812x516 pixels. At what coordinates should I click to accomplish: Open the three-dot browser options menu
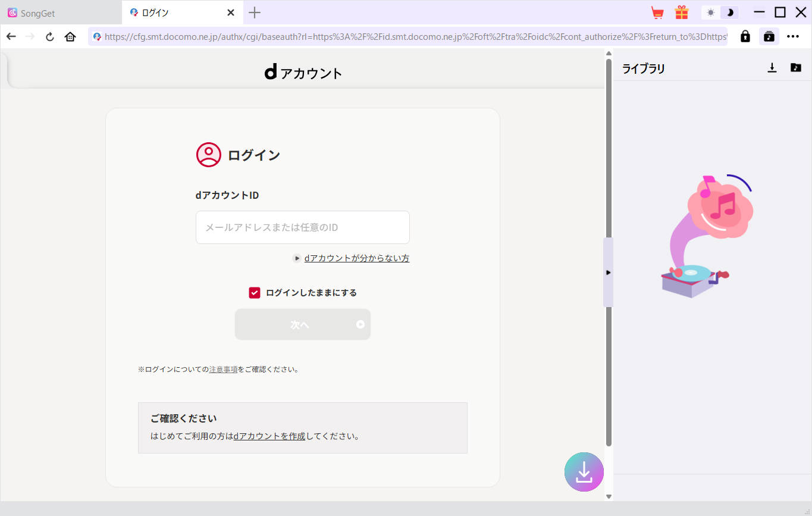point(793,36)
